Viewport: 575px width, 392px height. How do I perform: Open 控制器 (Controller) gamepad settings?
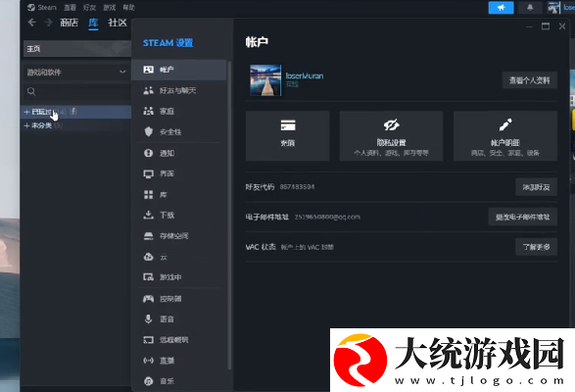(179, 299)
